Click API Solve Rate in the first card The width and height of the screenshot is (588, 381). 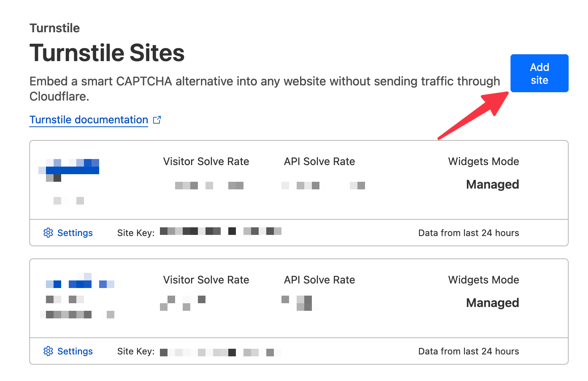(x=319, y=162)
